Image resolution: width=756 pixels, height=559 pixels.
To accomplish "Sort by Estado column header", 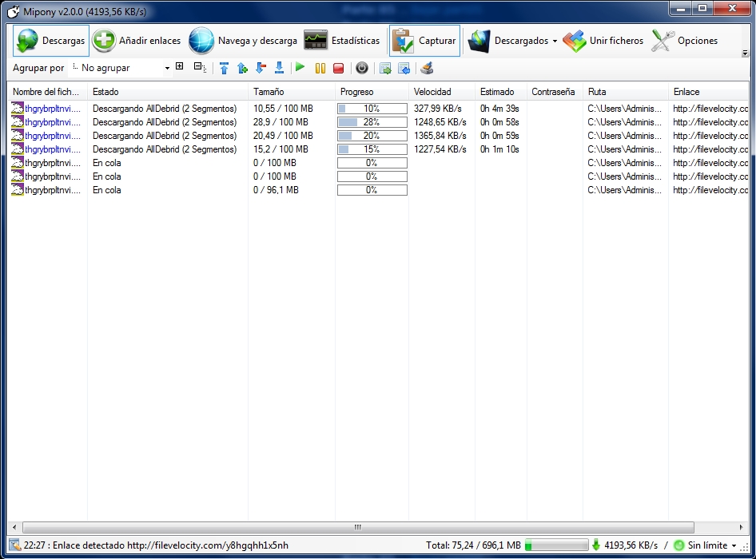I will click(x=168, y=92).
